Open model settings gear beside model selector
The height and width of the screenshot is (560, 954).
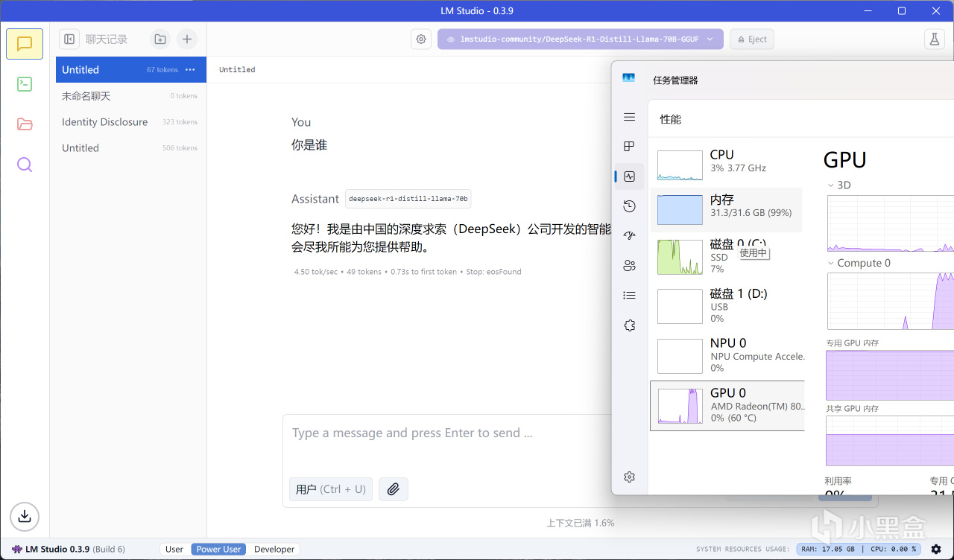click(x=421, y=39)
